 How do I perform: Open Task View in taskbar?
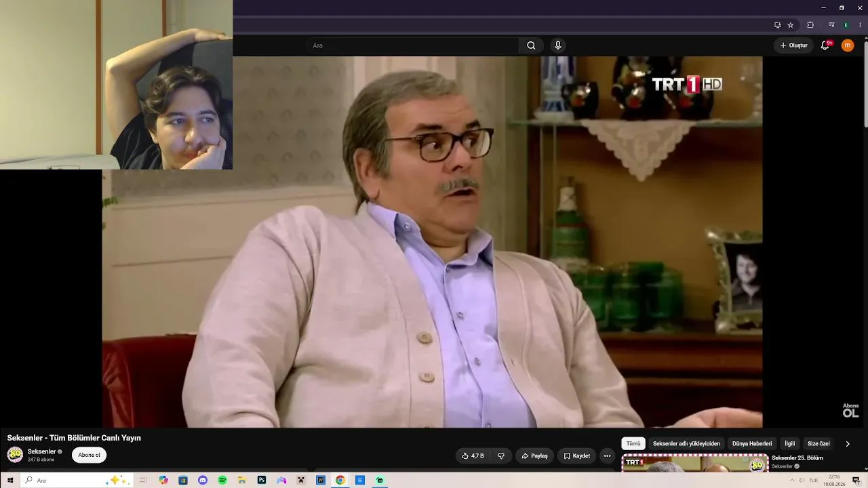click(x=143, y=481)
